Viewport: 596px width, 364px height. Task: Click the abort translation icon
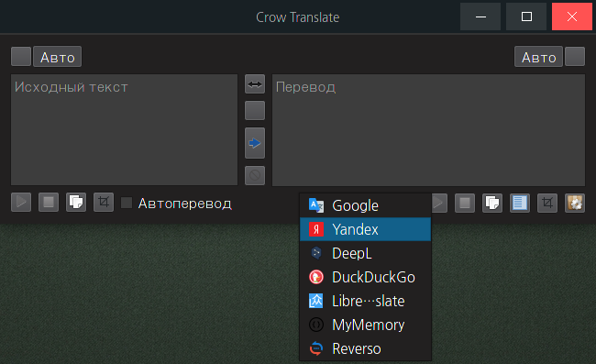pyautogui.click(x=255, y=175)
